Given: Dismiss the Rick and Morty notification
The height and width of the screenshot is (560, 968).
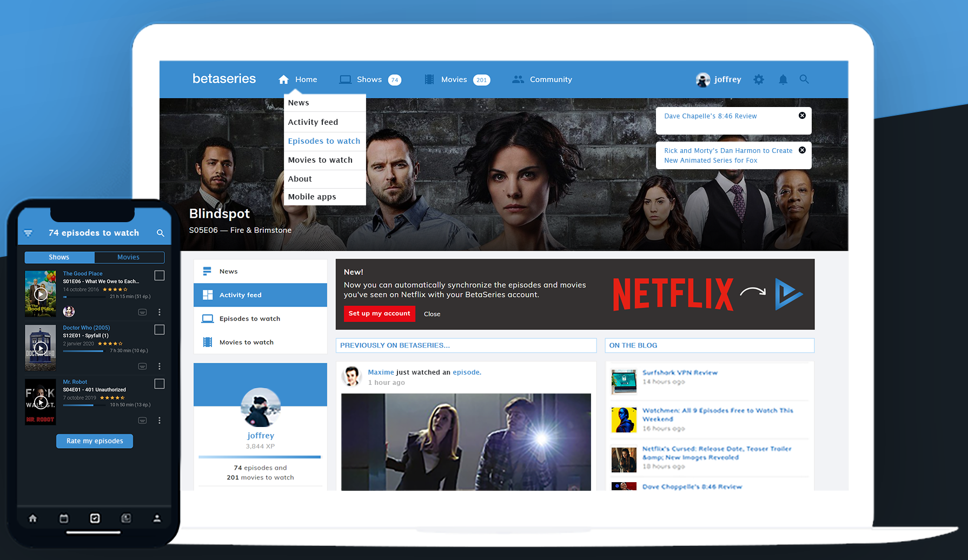Looking at the screenshot, I should (802, 150).
